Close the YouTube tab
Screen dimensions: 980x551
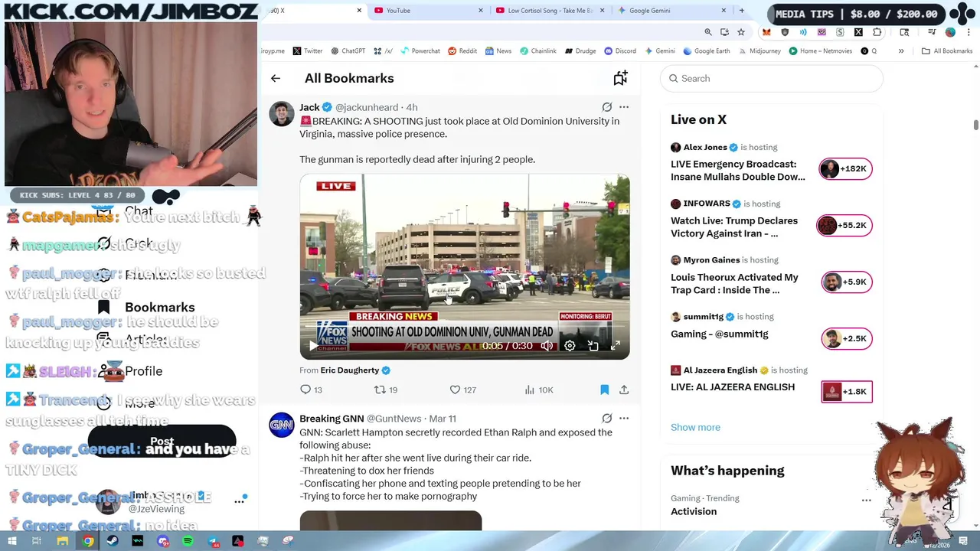(x=481, y=11)
